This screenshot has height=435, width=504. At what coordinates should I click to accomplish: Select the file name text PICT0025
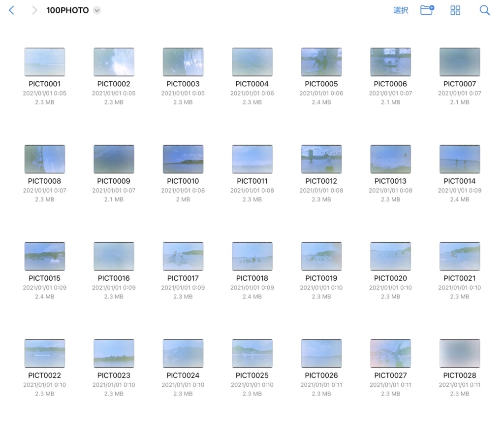[x=252, y=375]
